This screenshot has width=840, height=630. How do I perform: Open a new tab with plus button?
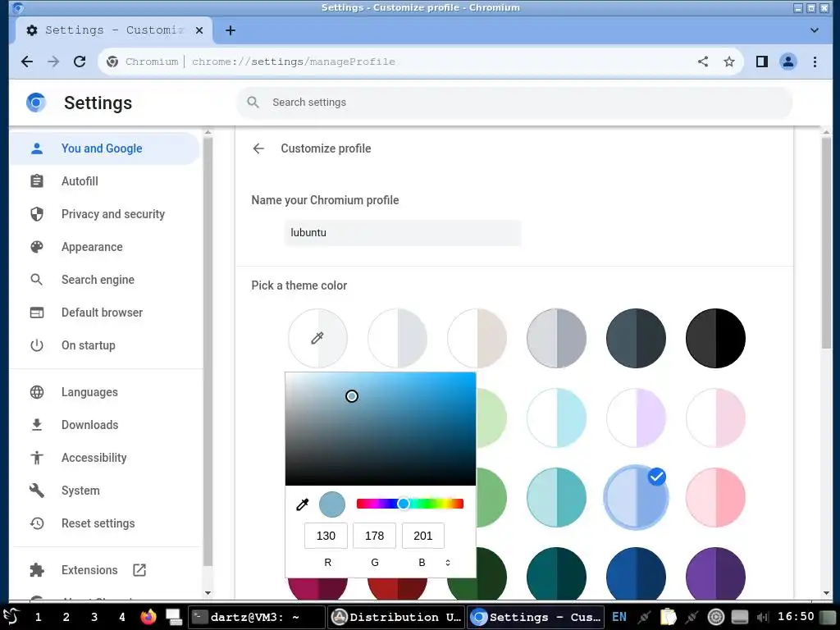[231, 30]
